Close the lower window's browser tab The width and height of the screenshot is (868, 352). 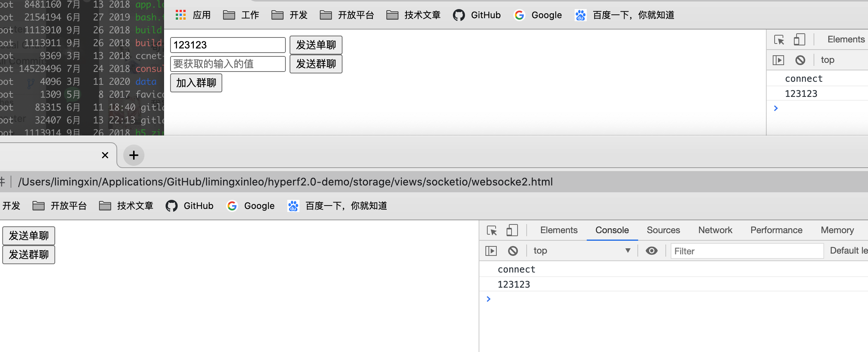pyautogui.click(x=105, y=155)
